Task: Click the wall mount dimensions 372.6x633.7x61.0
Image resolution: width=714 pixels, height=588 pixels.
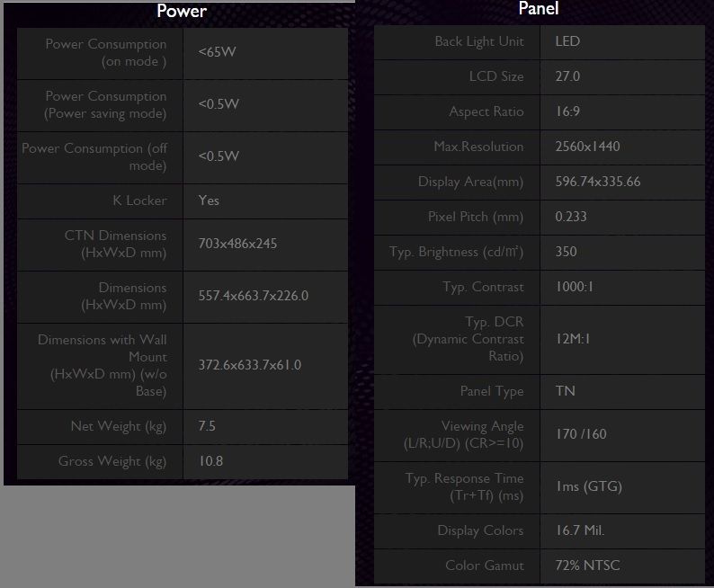Action: [x=249, y=365]
